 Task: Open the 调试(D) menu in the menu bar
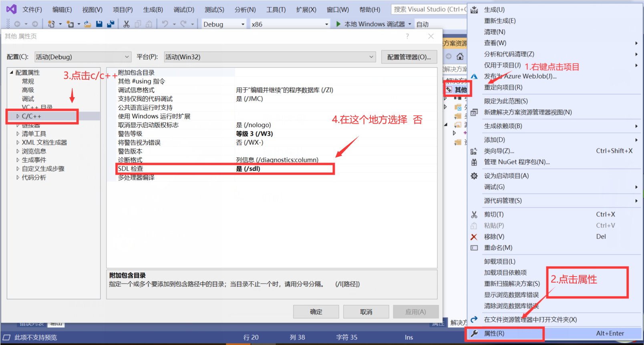point(184,10)
